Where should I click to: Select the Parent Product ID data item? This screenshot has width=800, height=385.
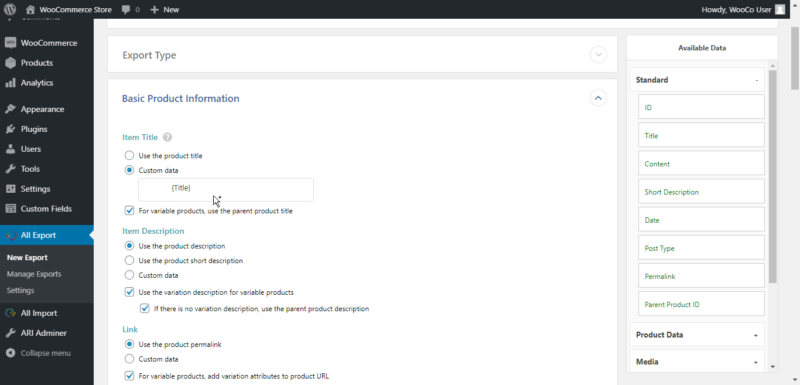(701, 303)
